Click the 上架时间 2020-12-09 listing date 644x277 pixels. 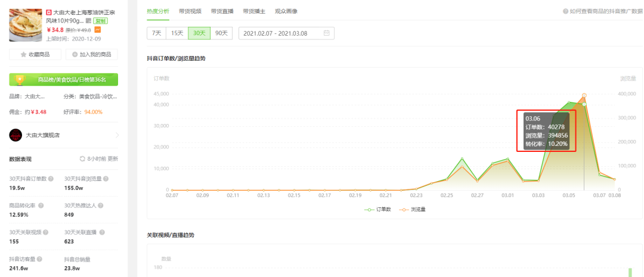point(73,39)
